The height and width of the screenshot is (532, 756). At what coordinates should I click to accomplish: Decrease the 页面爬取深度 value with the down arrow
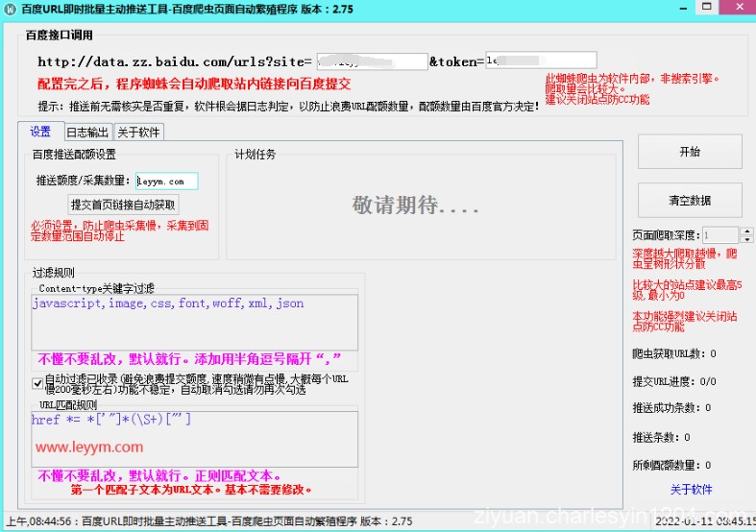pyautogui.click(x=746, y=239)
